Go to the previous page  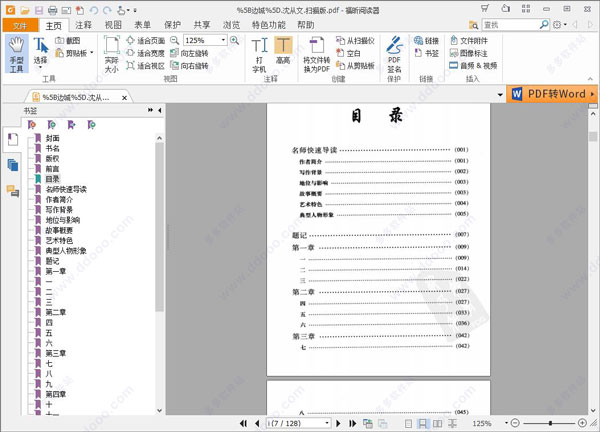[257, 423]
